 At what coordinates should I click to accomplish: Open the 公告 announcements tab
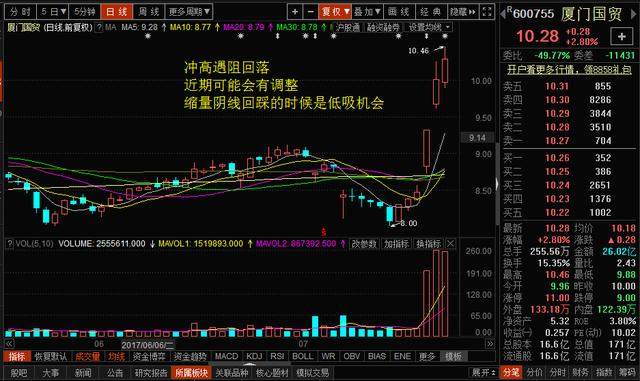[x=115, y=373]
